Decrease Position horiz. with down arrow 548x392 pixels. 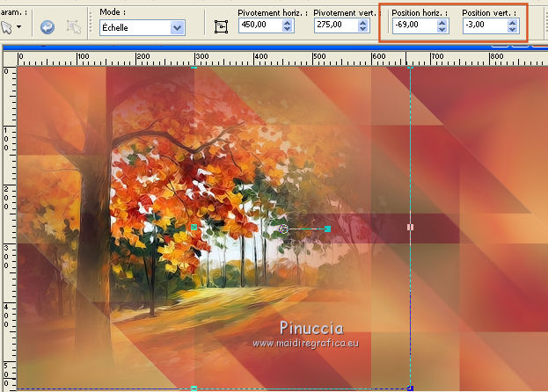coord(442,29)
